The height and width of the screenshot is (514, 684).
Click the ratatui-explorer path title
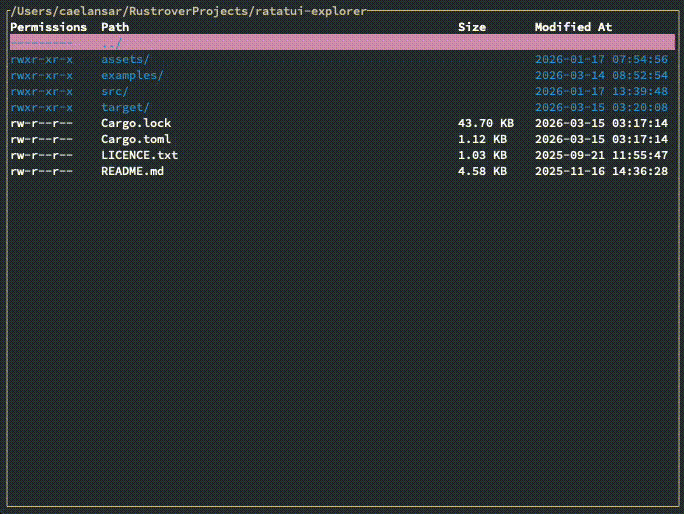pos(188,11)
